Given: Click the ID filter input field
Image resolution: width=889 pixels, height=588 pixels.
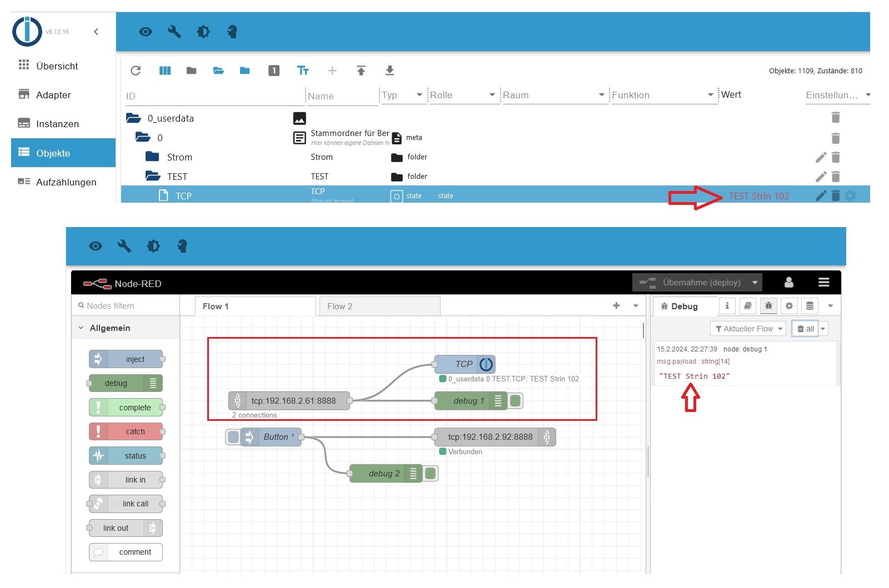Looking at the screenshot, I should (214, 96).
